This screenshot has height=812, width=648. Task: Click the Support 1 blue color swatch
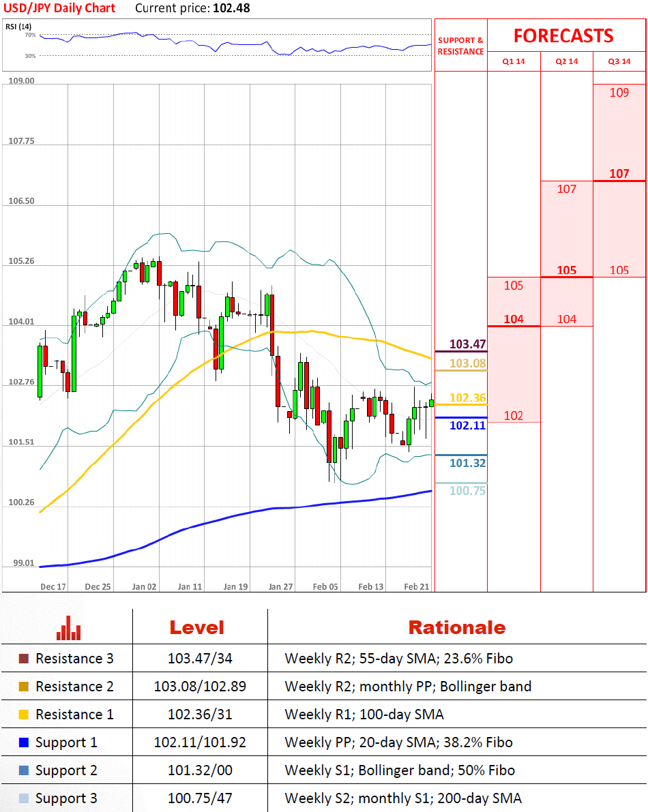click(24, 742)
